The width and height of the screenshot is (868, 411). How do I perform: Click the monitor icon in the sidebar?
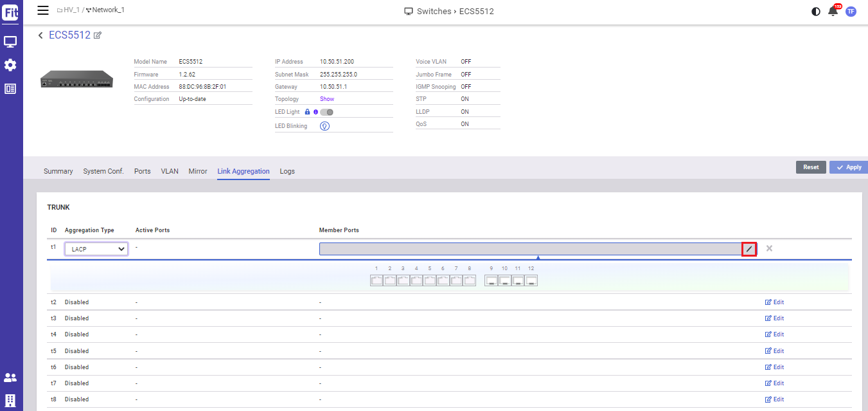[x=10, y=42]
